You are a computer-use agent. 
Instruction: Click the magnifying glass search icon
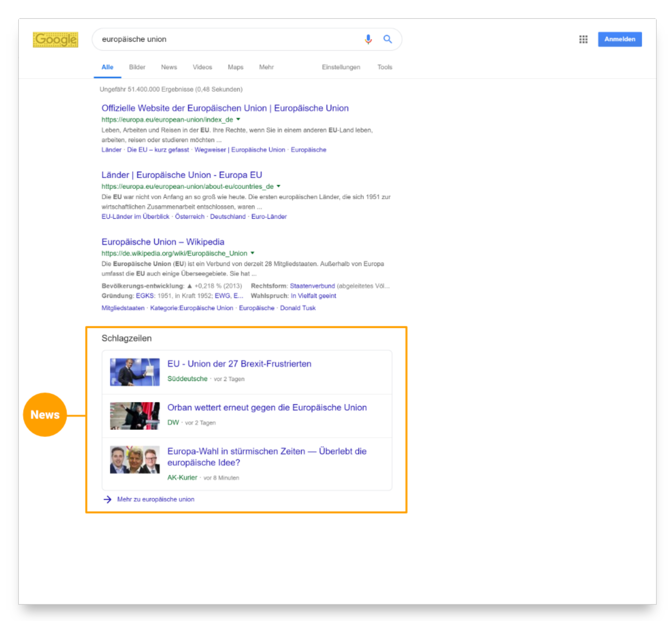pyautogui.click(x=388, y=39)
